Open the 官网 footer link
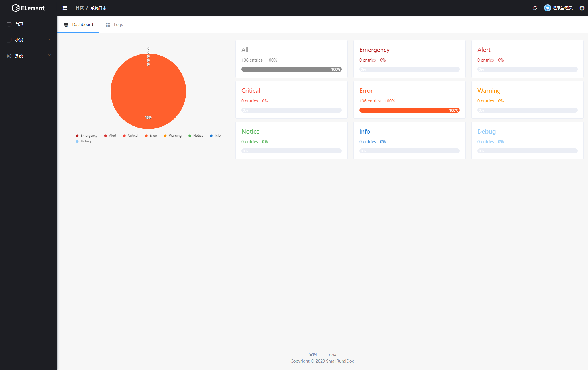 313,354
